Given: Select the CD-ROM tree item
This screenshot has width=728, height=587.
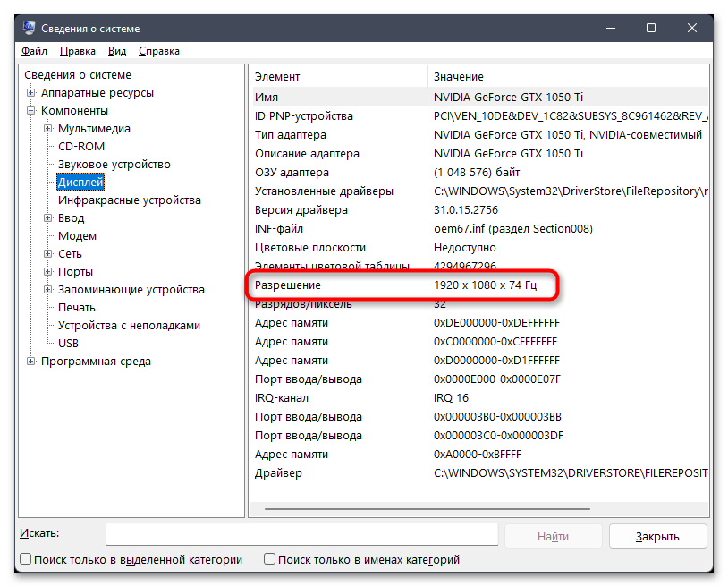Looking at the screenshot, I should point(81,146).
